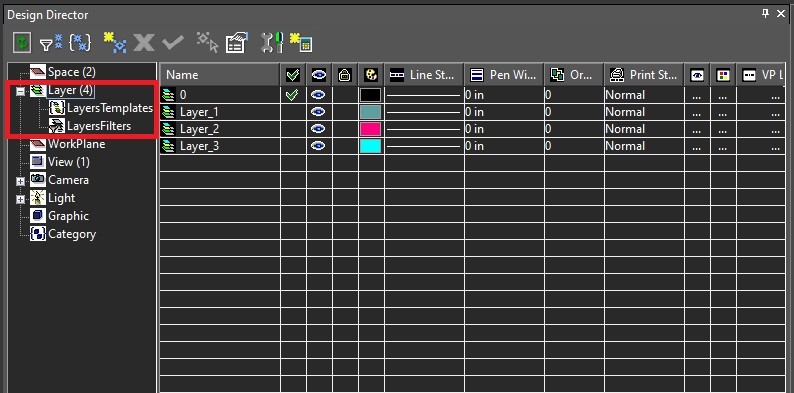Sort by the Name column header
The height and width of the screenshot is (393, 794).
coord(220,75)
